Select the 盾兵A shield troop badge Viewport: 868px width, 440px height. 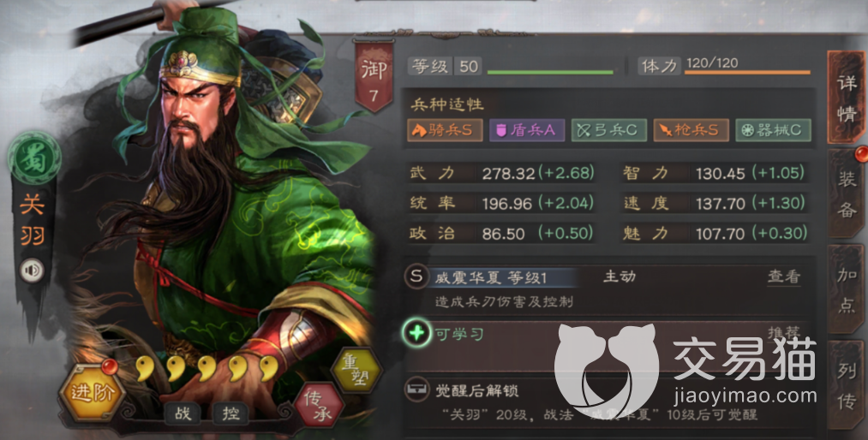coord(527,130)
